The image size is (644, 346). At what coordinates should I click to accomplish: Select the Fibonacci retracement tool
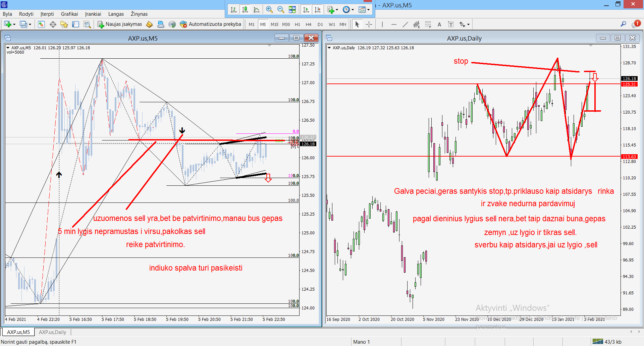click(428, 24)
